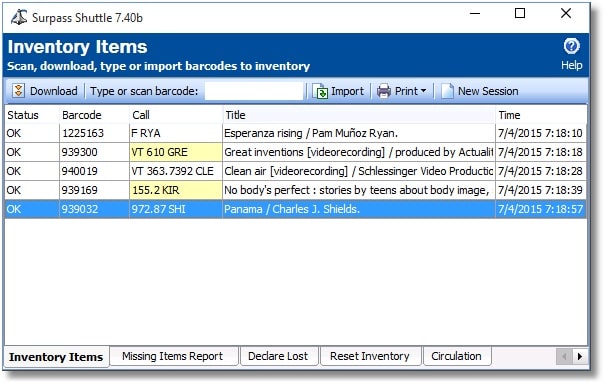
Task: Click the New Session page icon
Action: tap(447, 91)
